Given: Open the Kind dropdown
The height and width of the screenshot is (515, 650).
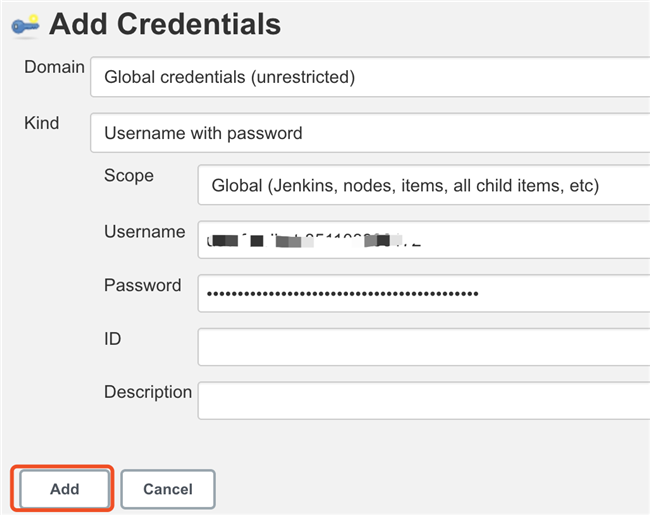Looking at the screenshot, I should coord(370,132).
